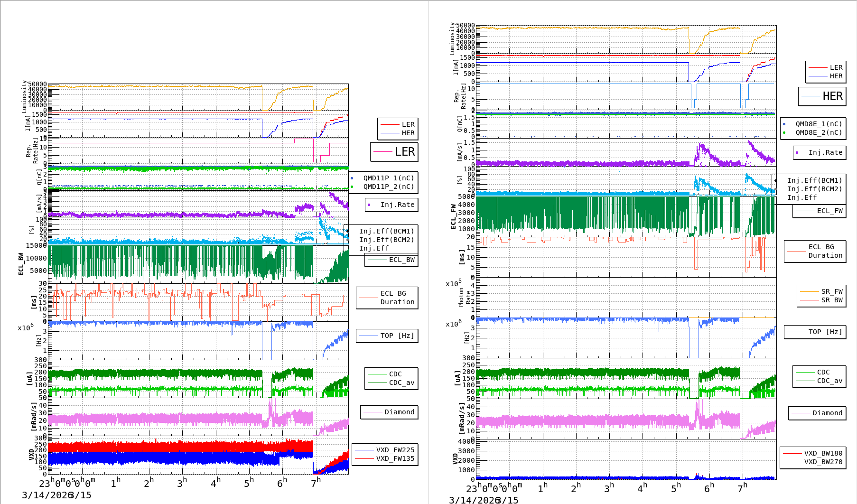This screenshot has width=857, height=504.
Task: Select the Inj.Eff(BCM1) legend entry in right panel
Action: (x=814, y=180)
